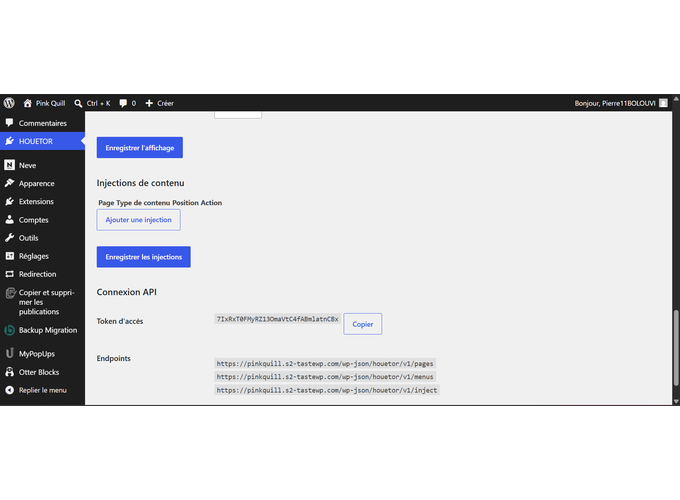Click the Endpoints label
This screenshot has width=680, height=500.
pos(114,358)
